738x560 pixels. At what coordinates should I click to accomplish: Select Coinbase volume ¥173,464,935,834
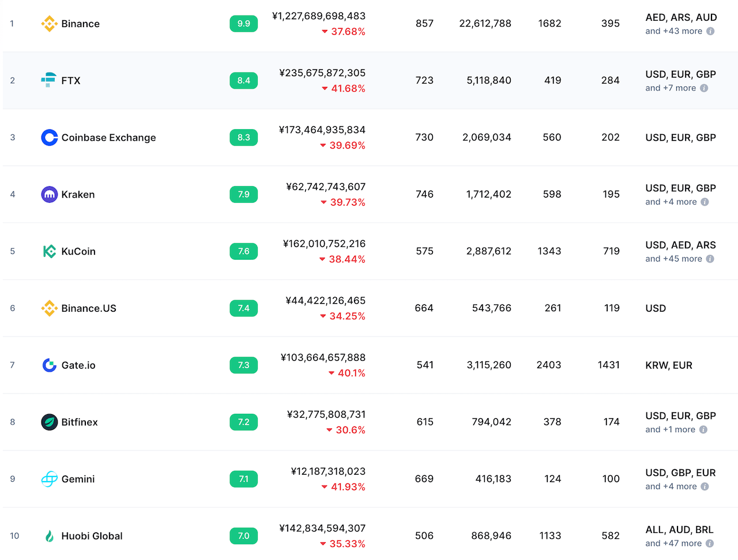click(x=322, y=130)
